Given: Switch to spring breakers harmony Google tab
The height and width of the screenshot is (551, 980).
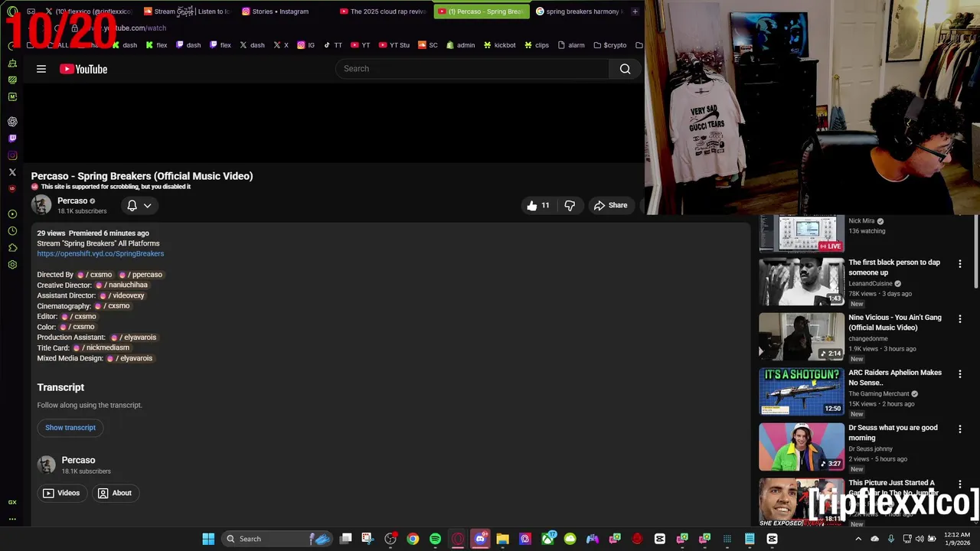Looking at the screenshot, I should tap(579, 11).
